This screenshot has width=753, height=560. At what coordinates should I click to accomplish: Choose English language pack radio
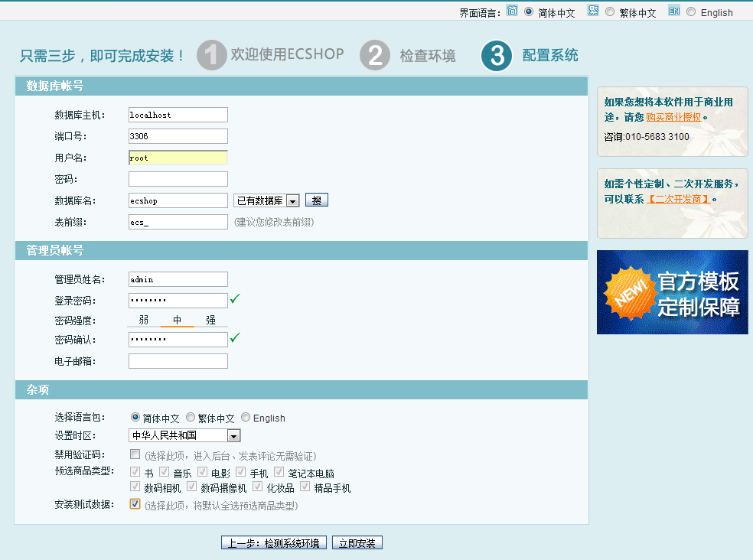pyautogui.click(x=246, y=417)
